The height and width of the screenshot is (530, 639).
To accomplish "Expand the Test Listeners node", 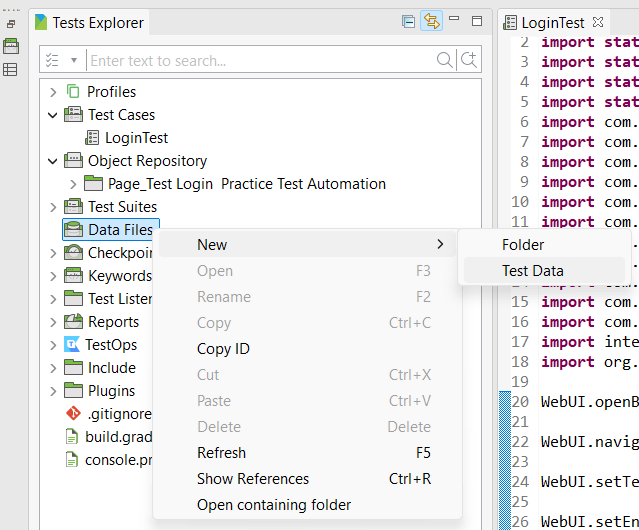I will pyautogui.click(x=53, y=299).
